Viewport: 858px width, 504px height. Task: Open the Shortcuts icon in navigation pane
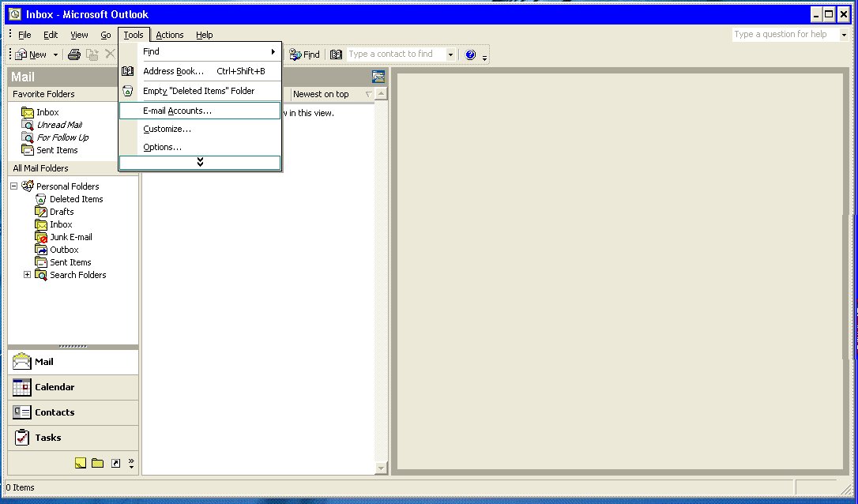tap(115, 463)
